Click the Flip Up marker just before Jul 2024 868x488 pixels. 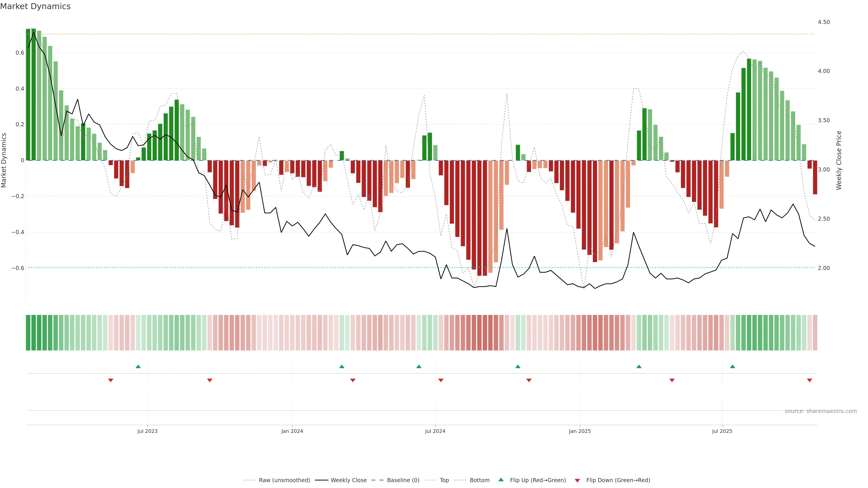click(x=419, y=366)
